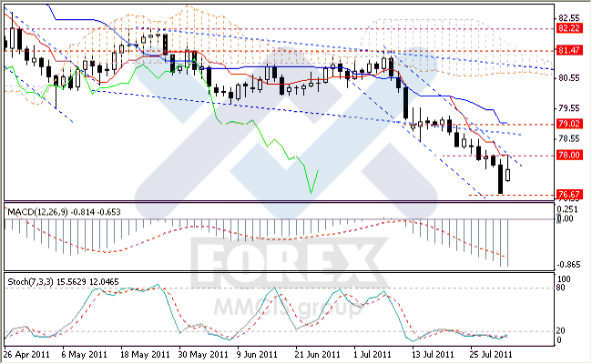This screenshot has width=592, height=364.
Task: Select the red 79.02 price level tag
Action: click(x=568, y=123)
